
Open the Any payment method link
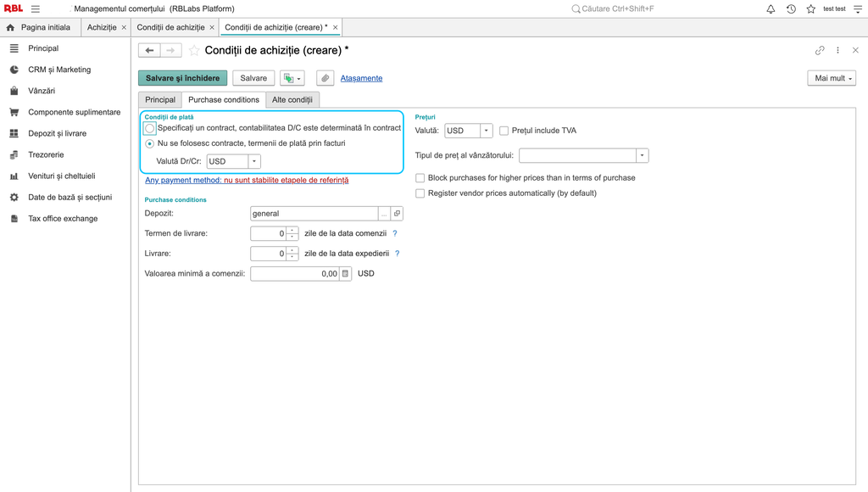click(x=247, y=180)
